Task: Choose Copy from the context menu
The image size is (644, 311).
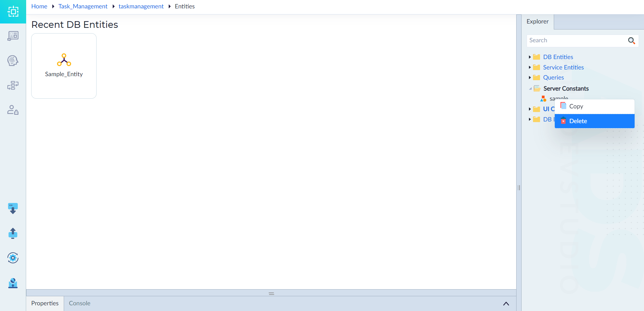Action: [594, 106]
